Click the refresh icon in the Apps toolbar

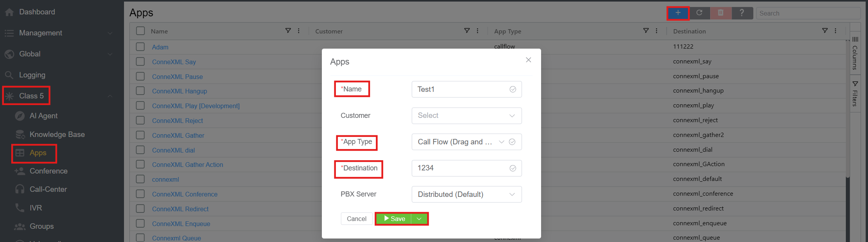(699, 13)
